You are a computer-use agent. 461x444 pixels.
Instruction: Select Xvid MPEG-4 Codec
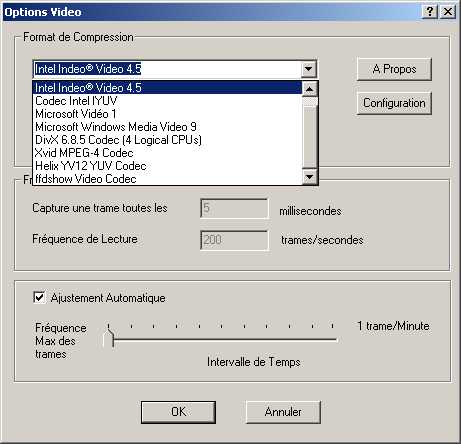[x=168, y=153]
